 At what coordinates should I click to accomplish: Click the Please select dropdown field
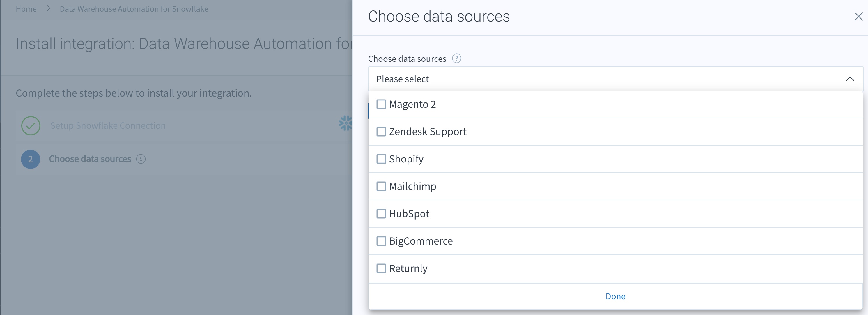[x=615, y=79]
